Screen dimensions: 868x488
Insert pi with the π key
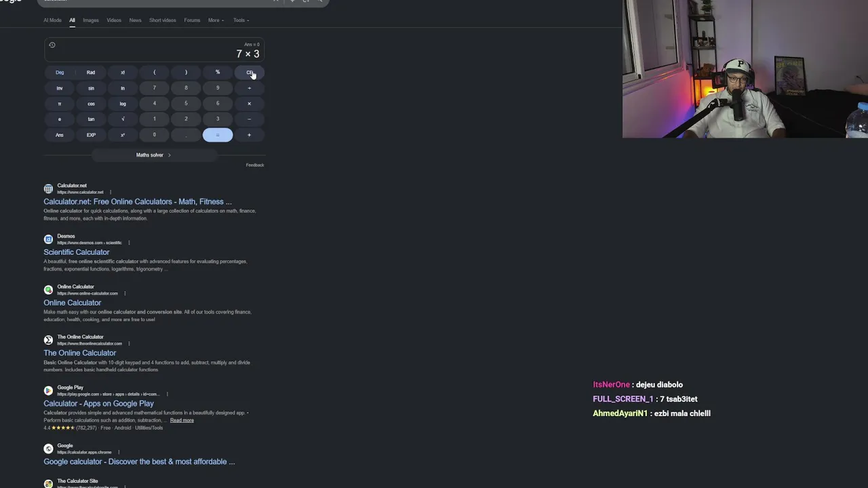(x=60, y=104)
